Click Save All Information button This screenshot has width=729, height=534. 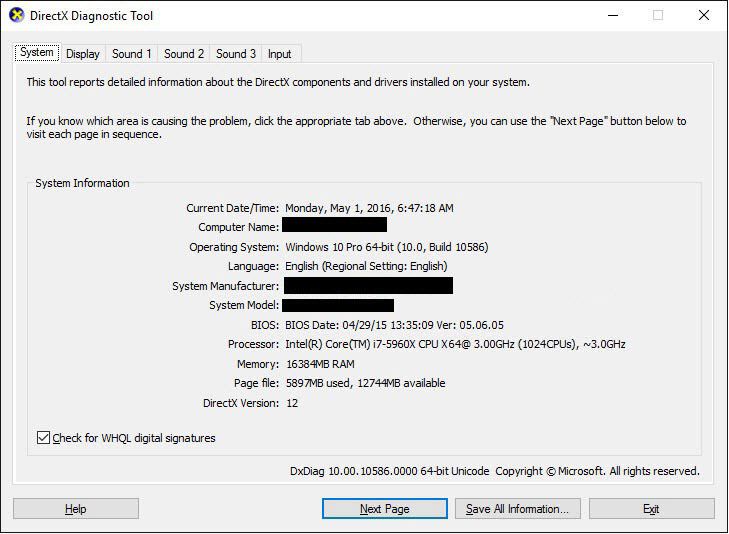(x=517, y=509)
